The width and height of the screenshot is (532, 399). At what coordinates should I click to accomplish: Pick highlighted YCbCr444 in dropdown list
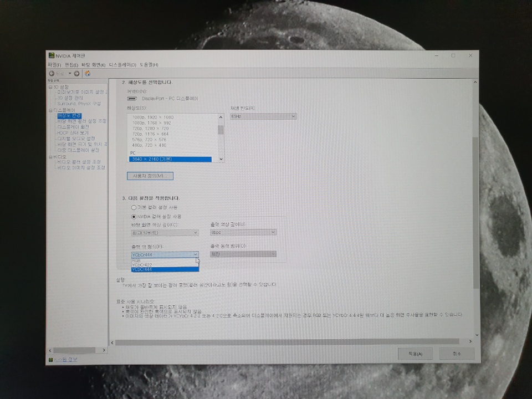coord(165,269)
